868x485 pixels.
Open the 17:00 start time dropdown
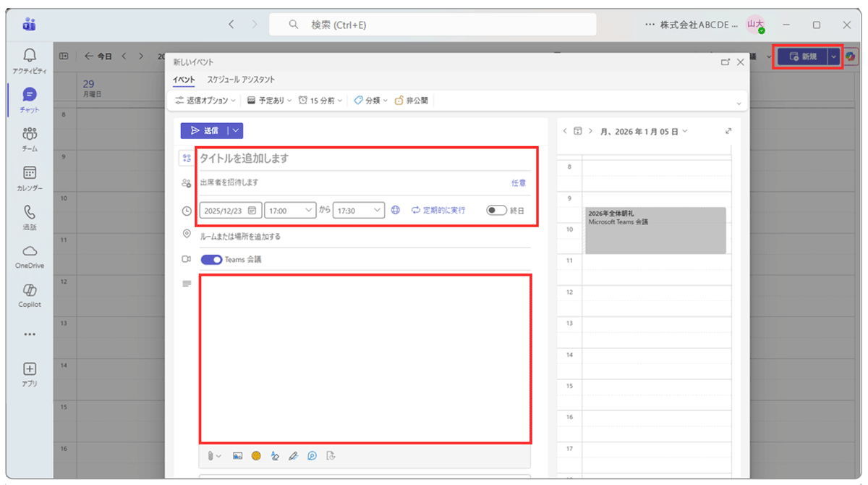point(290,210)
